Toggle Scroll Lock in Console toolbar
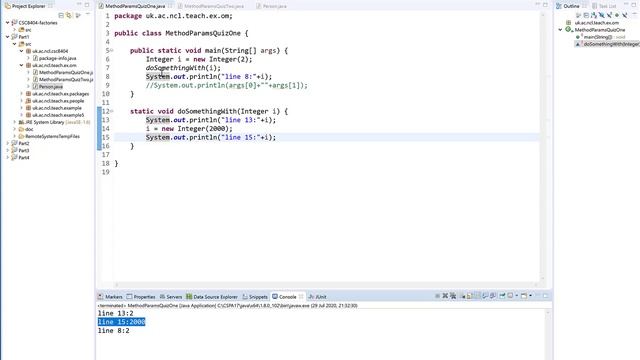The image size is (640, 360). coord(469,296)
